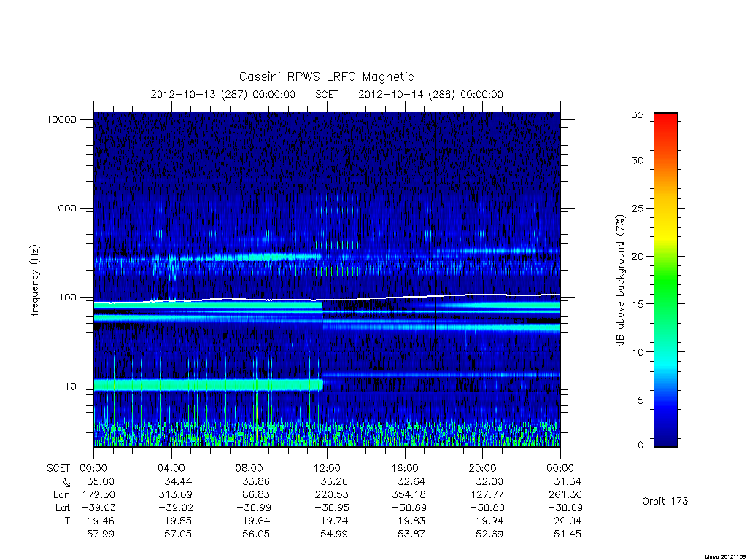Click the Lat value "-38.99"

pos(253,508)
